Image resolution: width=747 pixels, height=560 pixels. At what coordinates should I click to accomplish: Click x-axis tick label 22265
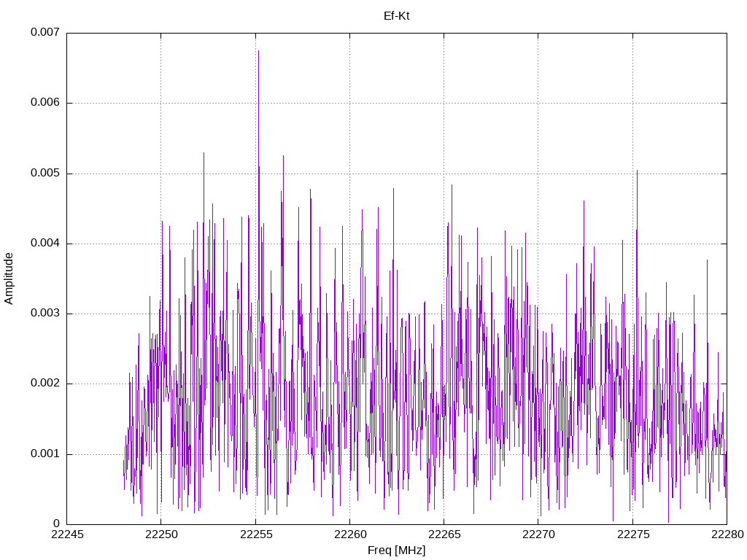point(444,534)
